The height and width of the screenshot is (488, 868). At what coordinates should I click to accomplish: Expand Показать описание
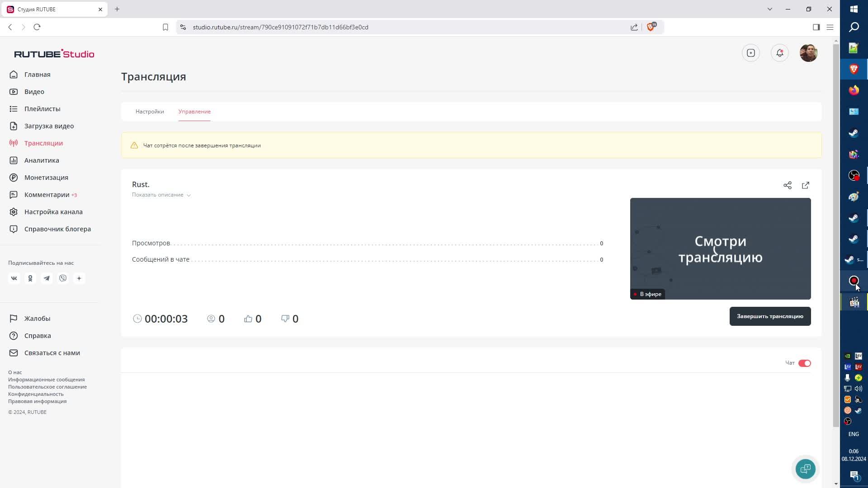(x=161, y=195)
